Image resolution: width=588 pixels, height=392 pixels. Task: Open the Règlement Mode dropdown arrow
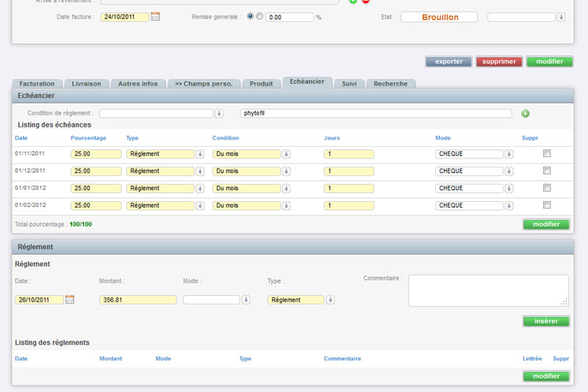tap(246, 300)
